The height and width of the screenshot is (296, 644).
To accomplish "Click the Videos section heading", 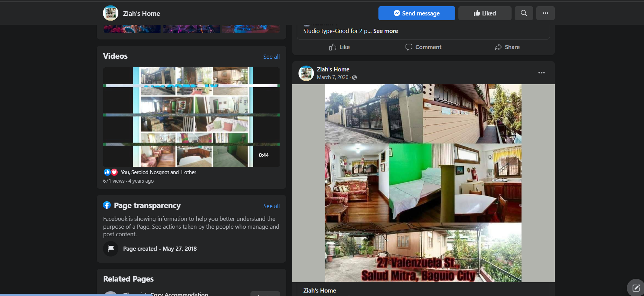I will point(115,56).
